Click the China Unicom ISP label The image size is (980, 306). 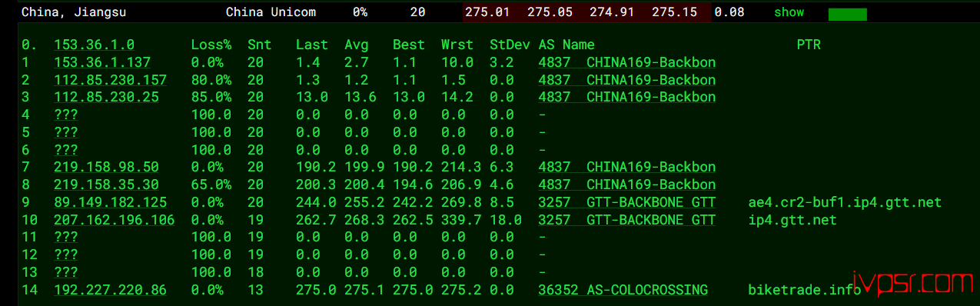pos(271,12)
